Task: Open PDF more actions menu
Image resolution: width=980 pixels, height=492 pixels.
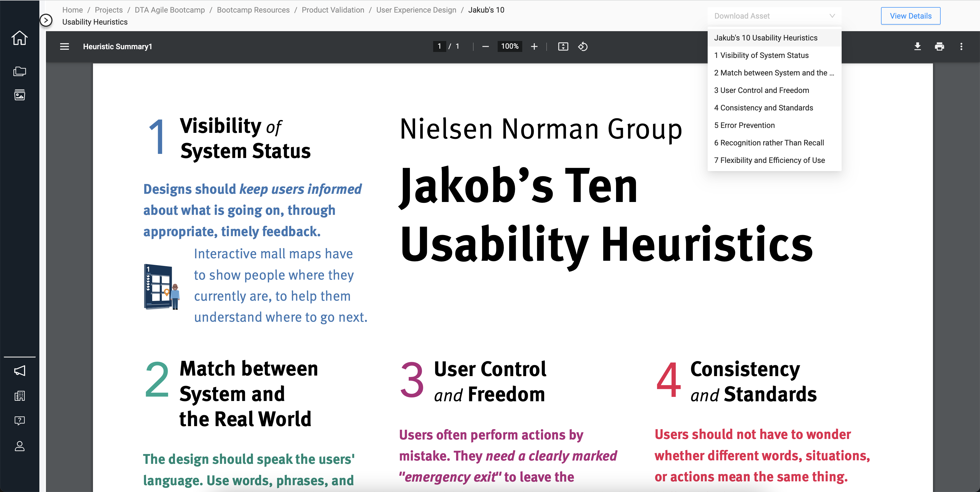Action: [961, 46]
